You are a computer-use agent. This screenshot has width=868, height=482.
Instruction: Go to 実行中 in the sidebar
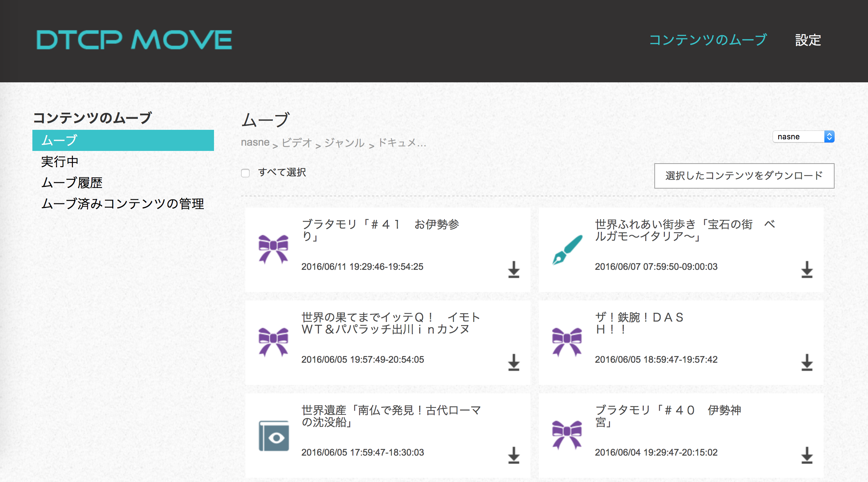(59, 161)
